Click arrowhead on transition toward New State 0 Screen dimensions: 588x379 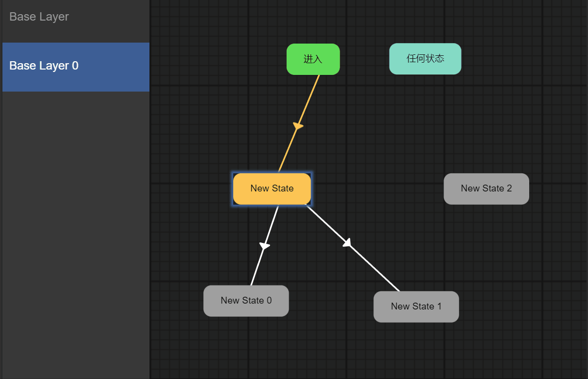[265, 245]
